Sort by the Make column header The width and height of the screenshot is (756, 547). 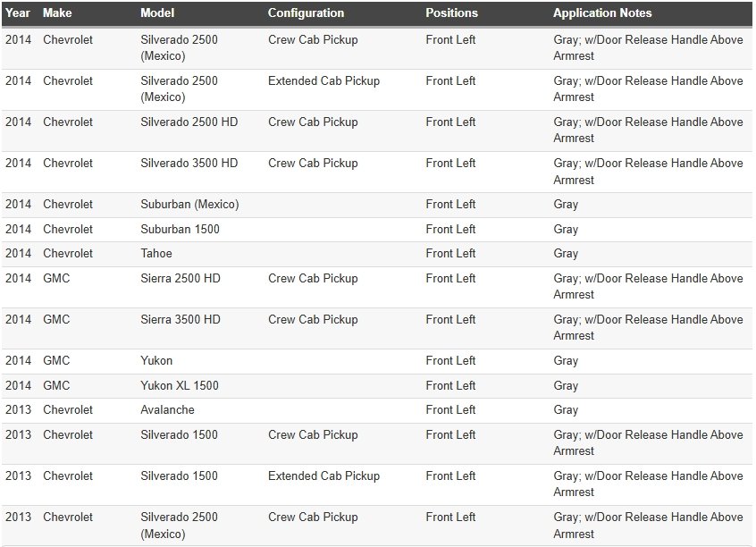pyautogui.click(x=57, y=13)
